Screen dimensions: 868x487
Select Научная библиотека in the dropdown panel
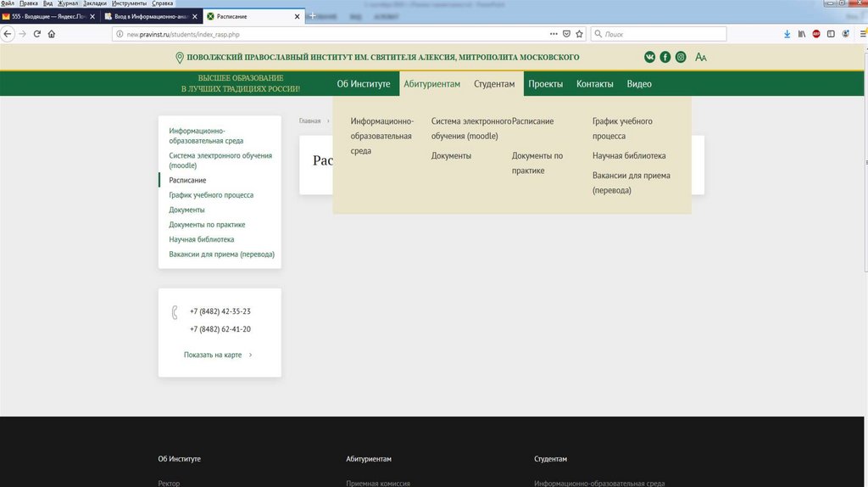pyautogui.click(x=629, y=156)
